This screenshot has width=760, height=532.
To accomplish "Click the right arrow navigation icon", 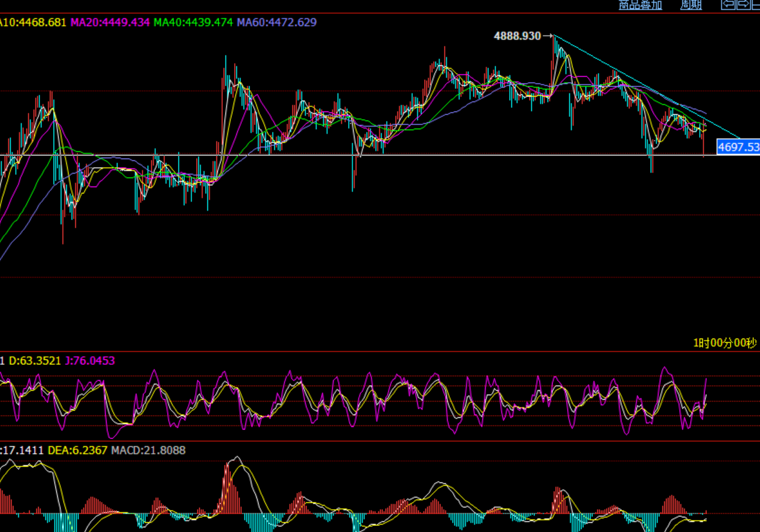I will 744,5.
